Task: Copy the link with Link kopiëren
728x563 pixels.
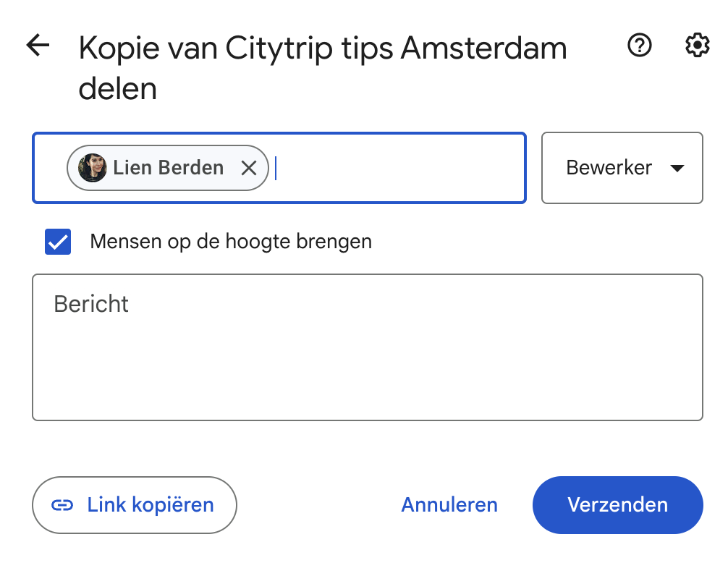Action: coord(135,505)
